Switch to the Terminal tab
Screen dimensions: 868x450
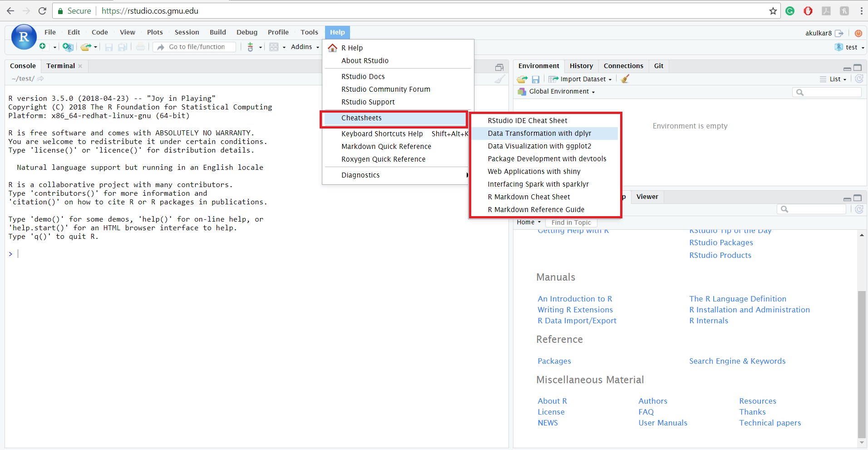click(60, 66)
